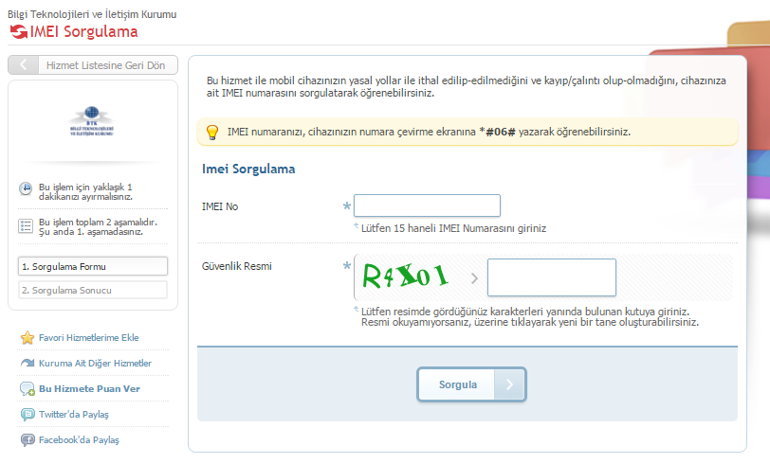Click the Bu Hizmete Puan Ver icon

pos(27,389)
